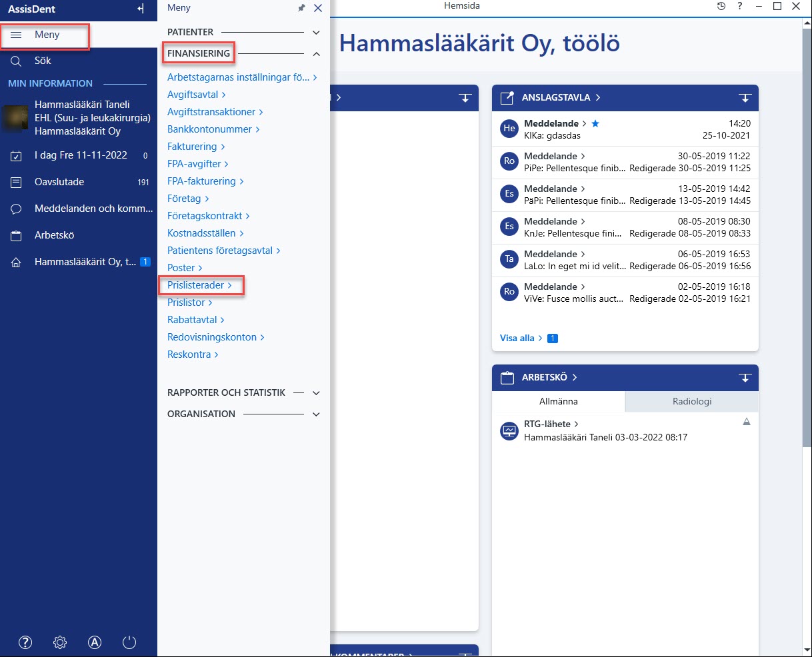Collapse ANSLAGSTAVLA panel with arrow icon
The width and height of the screenshot is (812, 657).
[745, 98]
